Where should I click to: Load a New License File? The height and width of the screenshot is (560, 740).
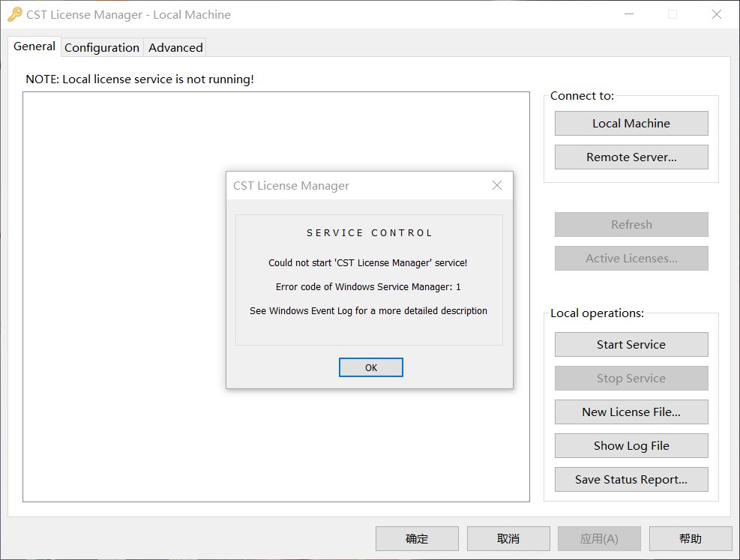(631, 412)
